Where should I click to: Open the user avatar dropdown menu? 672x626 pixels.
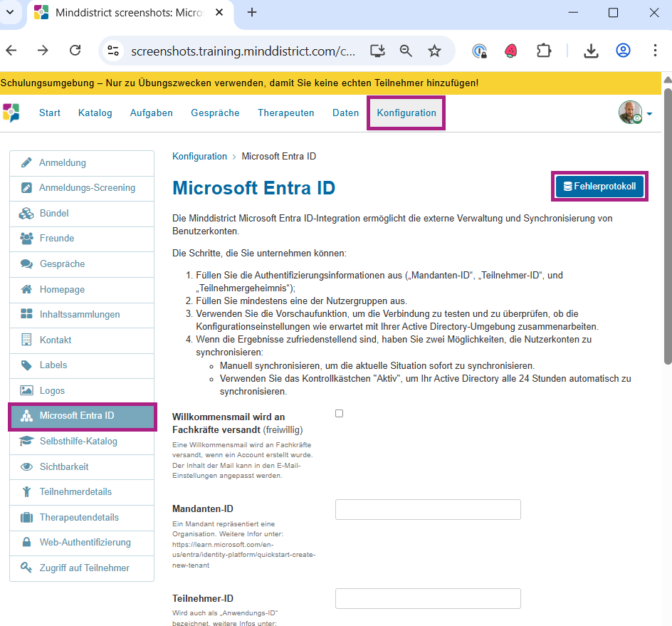635,113
